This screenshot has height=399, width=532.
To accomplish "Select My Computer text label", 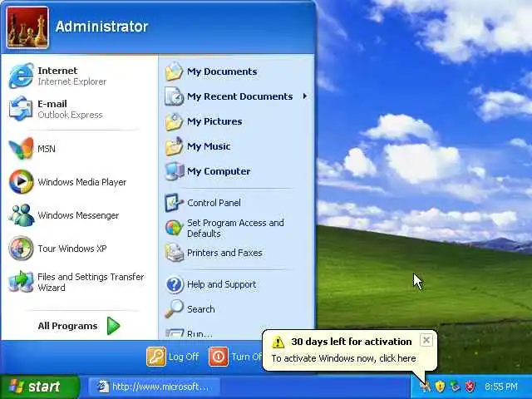I will pyautogui.click(x=219, y=171).
